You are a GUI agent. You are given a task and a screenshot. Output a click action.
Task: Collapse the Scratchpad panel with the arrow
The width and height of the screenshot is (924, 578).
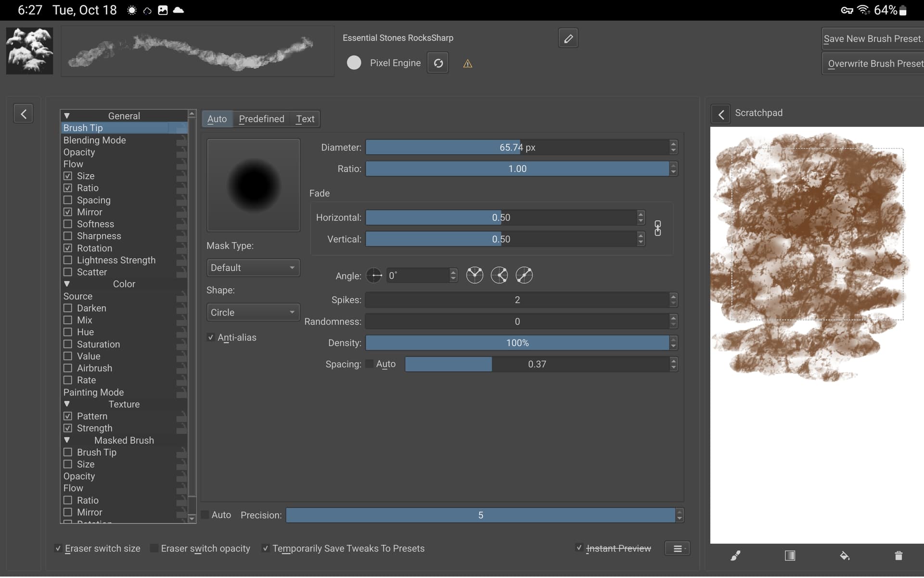720,114
